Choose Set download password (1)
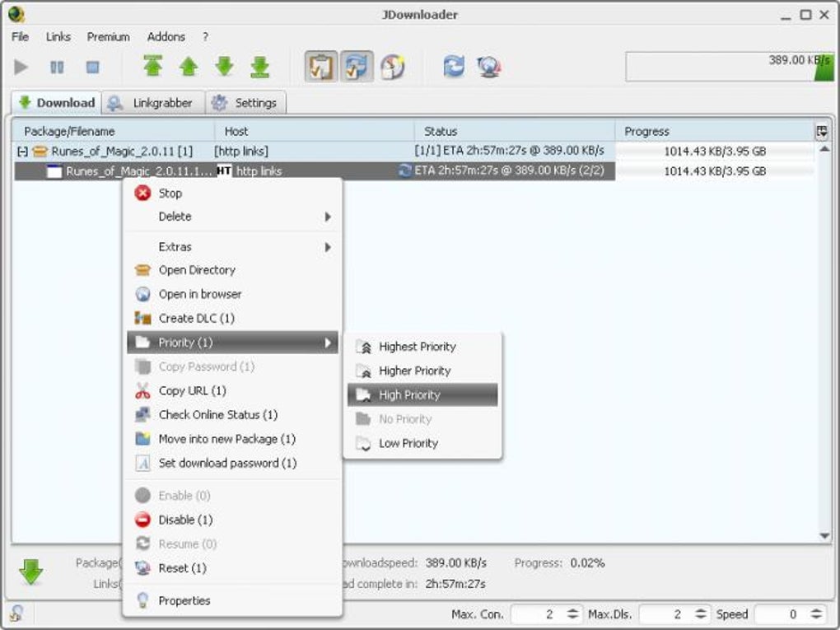The height and width of the screenshot is (630, 840). coord(232,463)
